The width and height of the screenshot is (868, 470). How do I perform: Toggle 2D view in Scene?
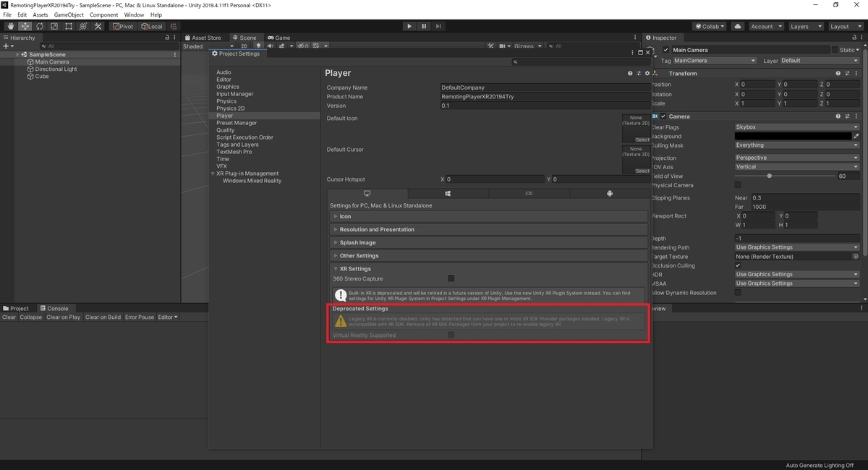pyautogui.click(x=244, y=46)
